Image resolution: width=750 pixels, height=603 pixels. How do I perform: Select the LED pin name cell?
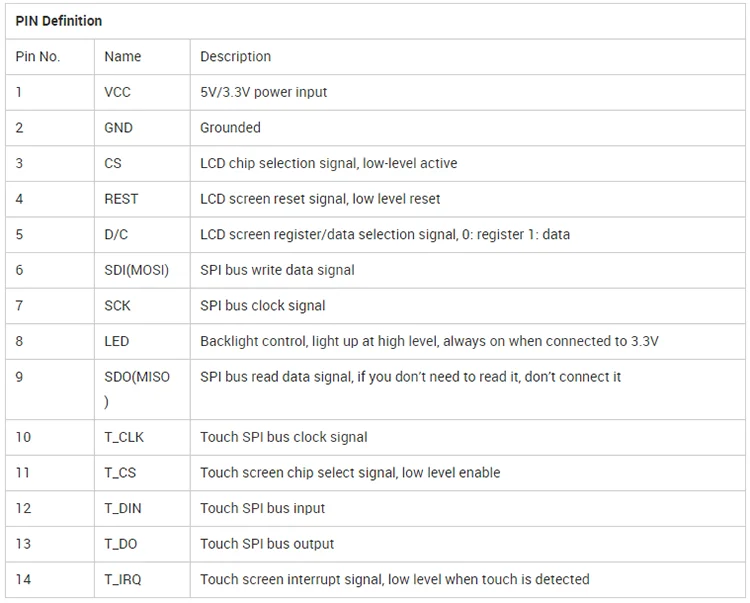(117, 341)
